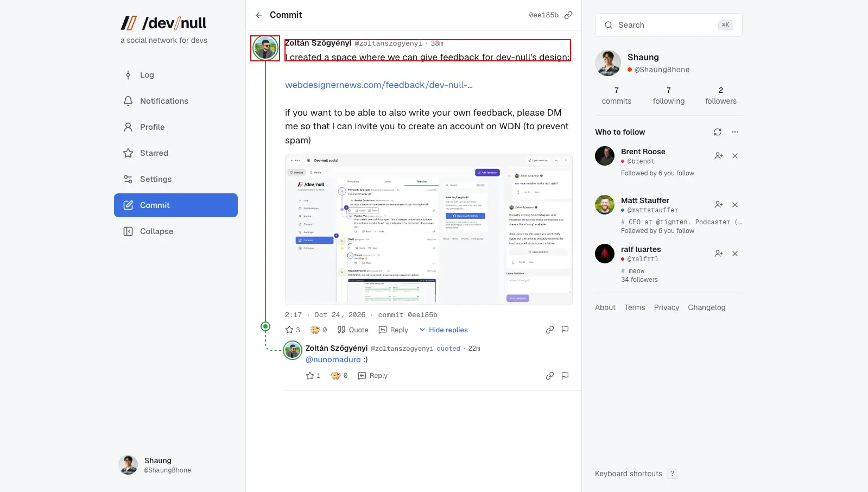Copy link of the main commit post

(x=550, y=330)
